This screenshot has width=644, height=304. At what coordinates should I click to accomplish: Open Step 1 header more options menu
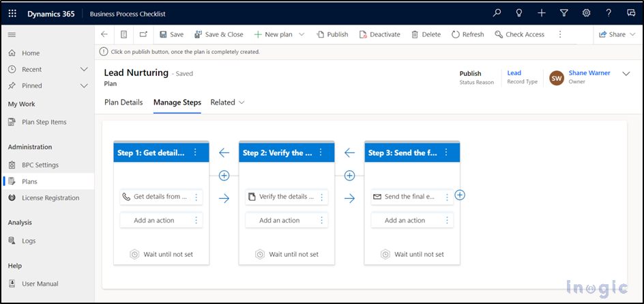(x=196, y=153)
